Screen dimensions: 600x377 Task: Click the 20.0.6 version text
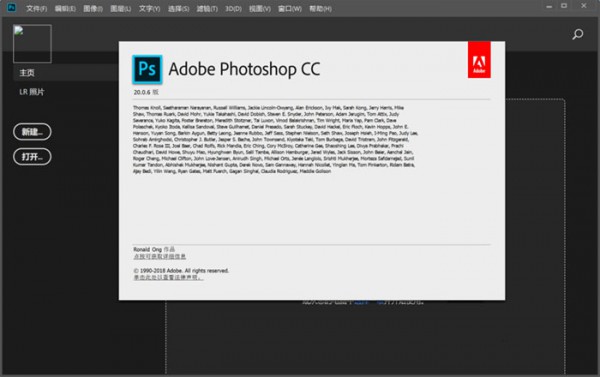[x=146, y=92]
